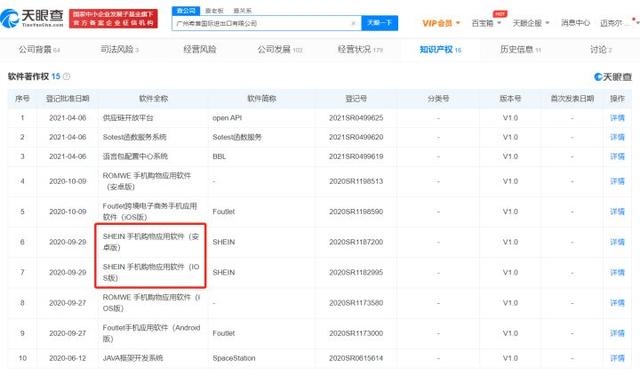Open 详情 for JAVA框架开发系统 row
The image size is (640, 376).
click(617, 358)
